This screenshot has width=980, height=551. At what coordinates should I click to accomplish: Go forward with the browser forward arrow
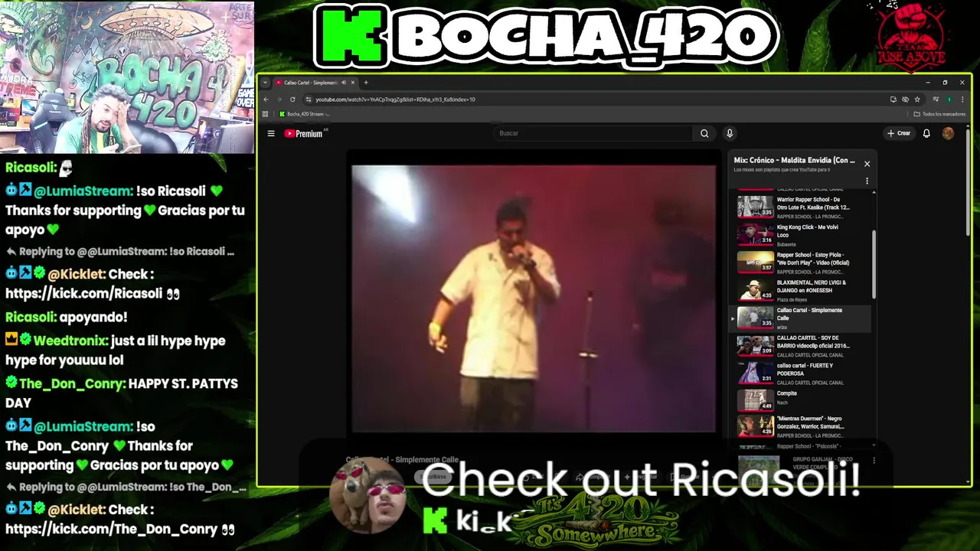[x=279, y=99]
